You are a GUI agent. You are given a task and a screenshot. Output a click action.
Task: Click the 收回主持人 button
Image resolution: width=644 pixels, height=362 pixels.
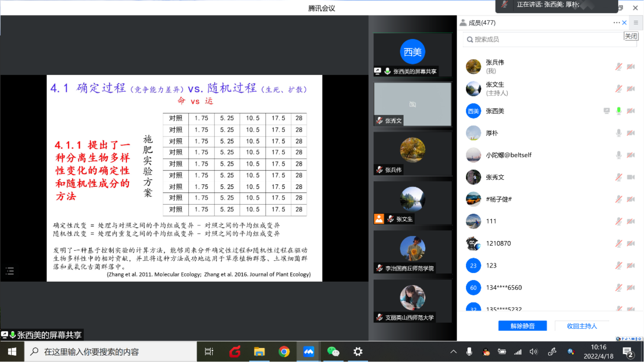pyautogui.click(x=581, y=326)
